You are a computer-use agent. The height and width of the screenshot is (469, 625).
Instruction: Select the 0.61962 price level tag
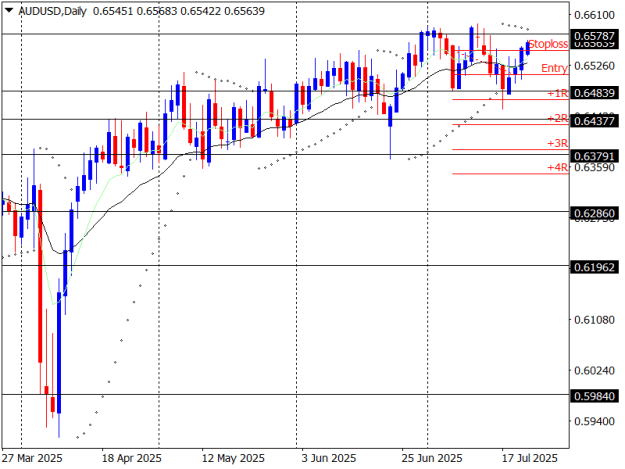click(x=594, y=267)
